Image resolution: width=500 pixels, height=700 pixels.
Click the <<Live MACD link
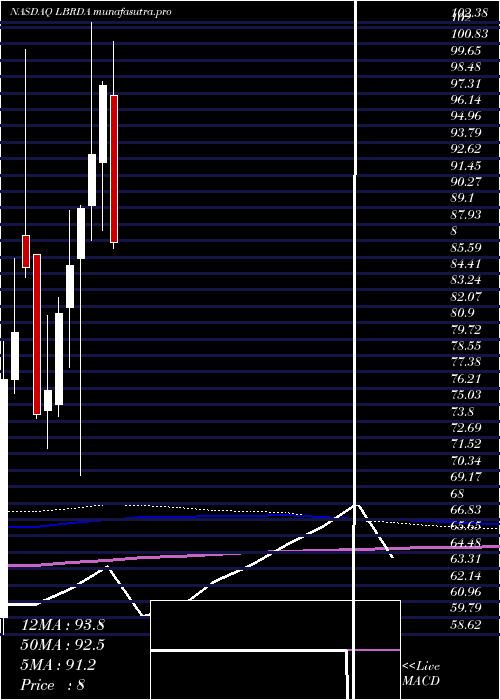[x=421, y=673]
